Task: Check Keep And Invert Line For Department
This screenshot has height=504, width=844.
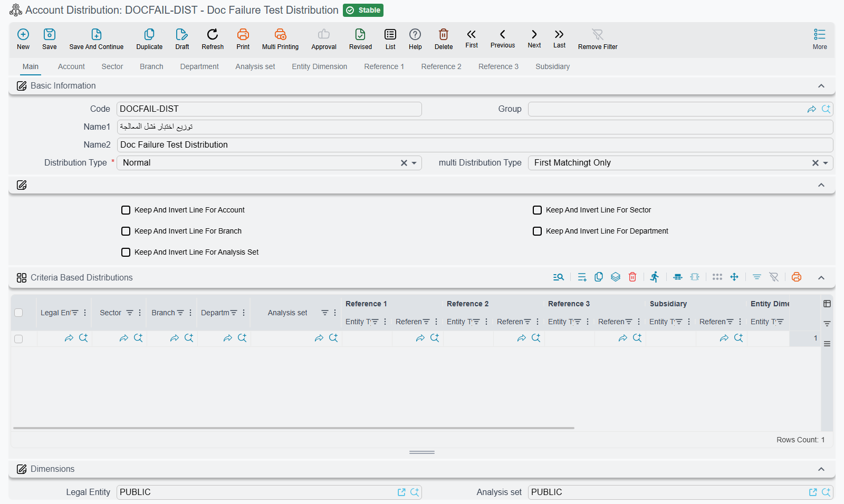Action: pyautogui.click(x=537, y=231)
